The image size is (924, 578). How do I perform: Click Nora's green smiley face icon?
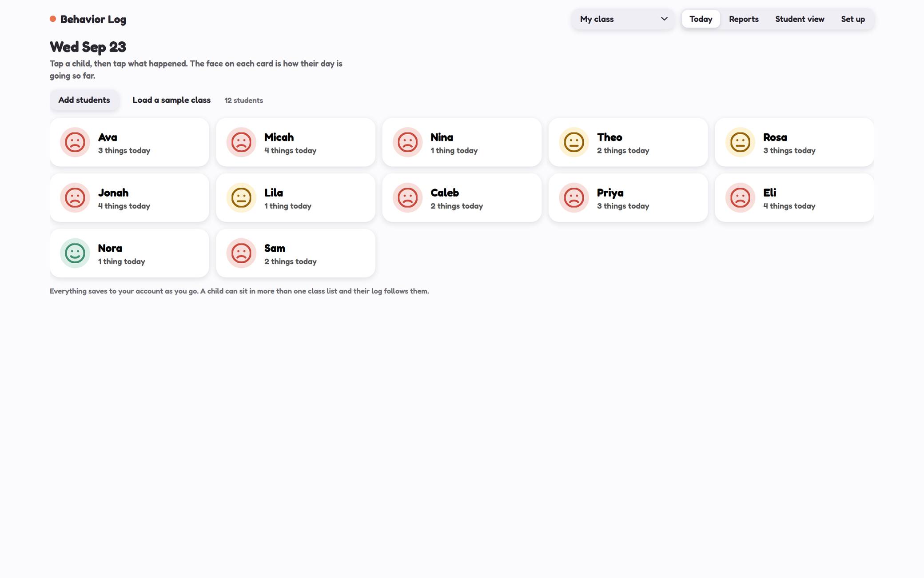click(75, 253)
